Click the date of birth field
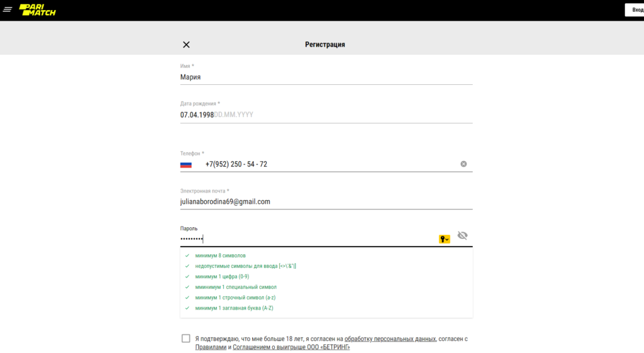Image resolution: width=644 pixels, height=353 pixels. (326, 115)
